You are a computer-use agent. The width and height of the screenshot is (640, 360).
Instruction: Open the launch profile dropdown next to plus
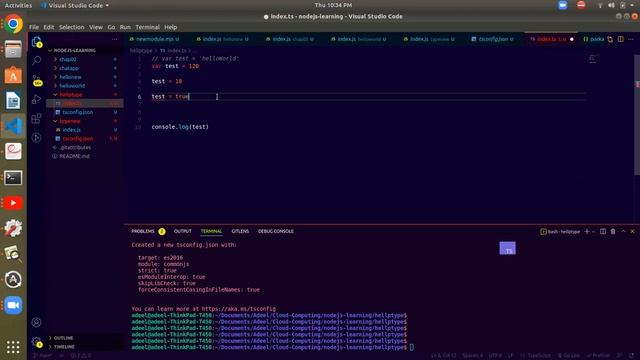coord(594,231)
